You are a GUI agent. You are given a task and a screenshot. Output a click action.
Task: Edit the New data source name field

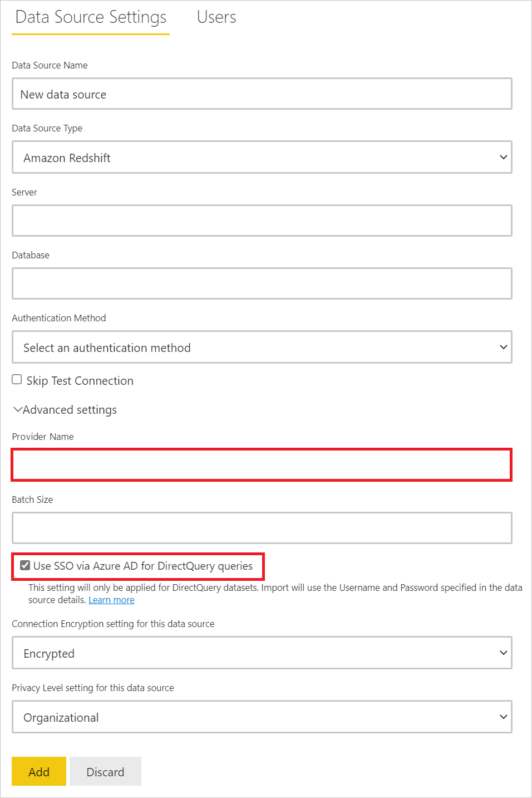point(262,94)
